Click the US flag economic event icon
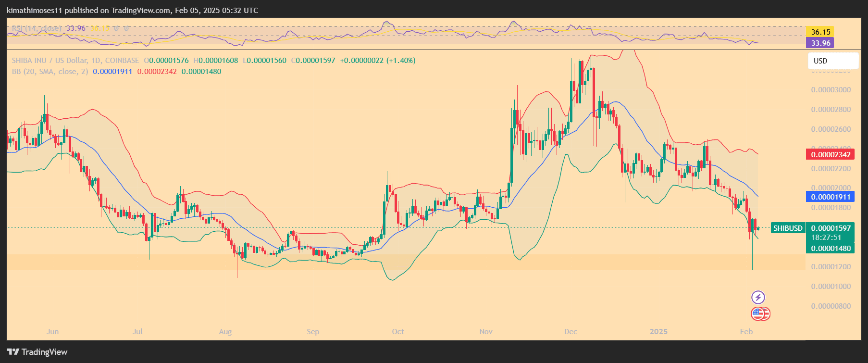 (x=758, y=314)
